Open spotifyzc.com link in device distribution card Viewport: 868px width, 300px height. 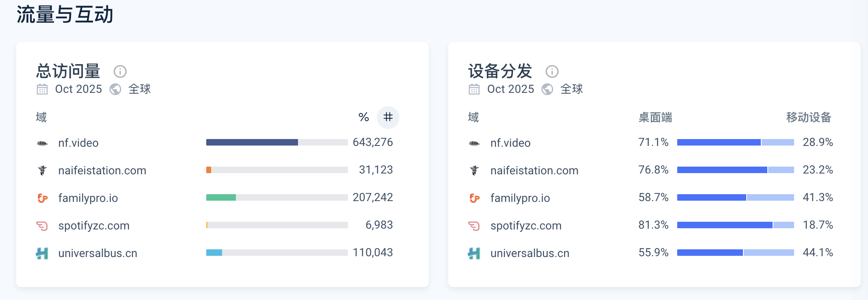pos(526,225)
